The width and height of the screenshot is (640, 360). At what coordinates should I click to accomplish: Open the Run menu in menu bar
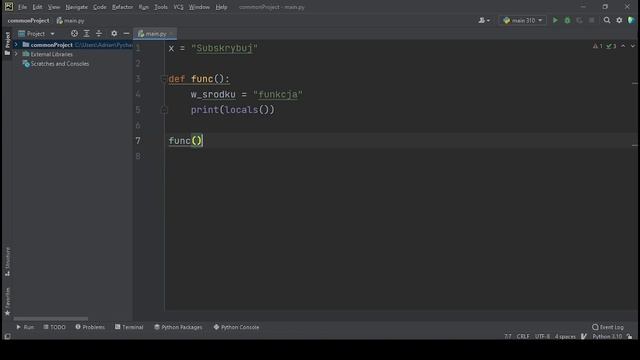pyautogui.click(x=143, y=7)
